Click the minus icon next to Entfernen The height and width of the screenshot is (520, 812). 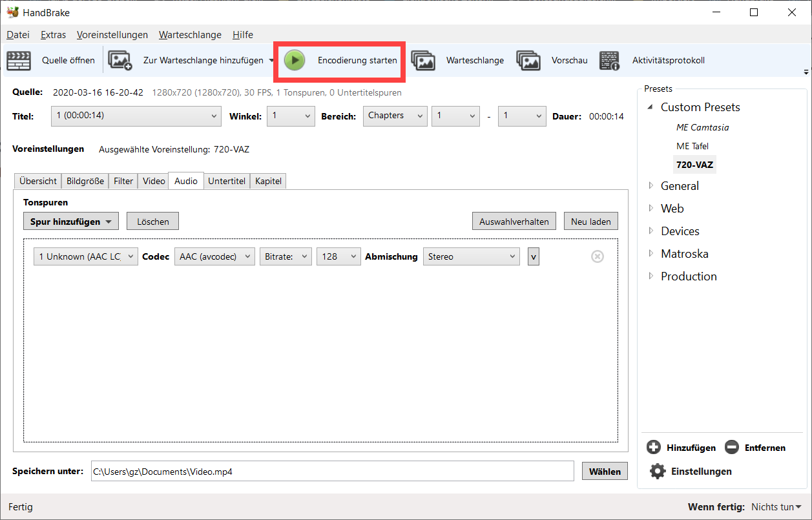(x=731, y=447)
